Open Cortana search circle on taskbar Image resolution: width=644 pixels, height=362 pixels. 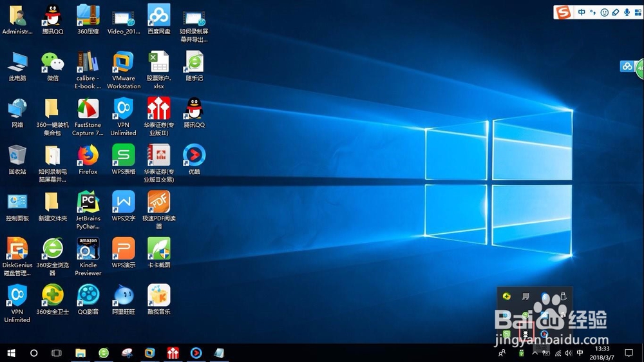34,353
